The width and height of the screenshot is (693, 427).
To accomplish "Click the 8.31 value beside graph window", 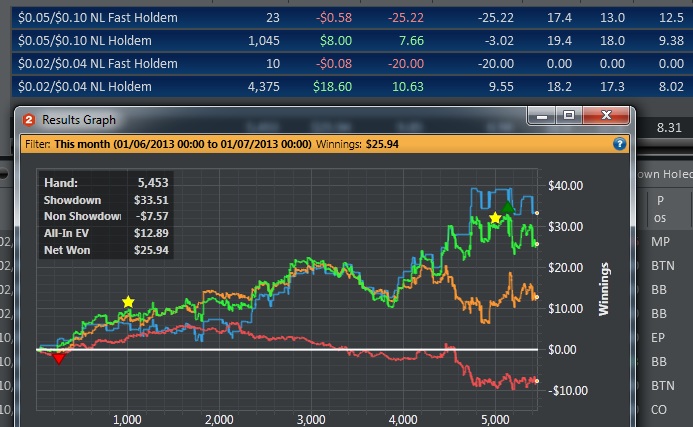I will click(x=669, y=128).
